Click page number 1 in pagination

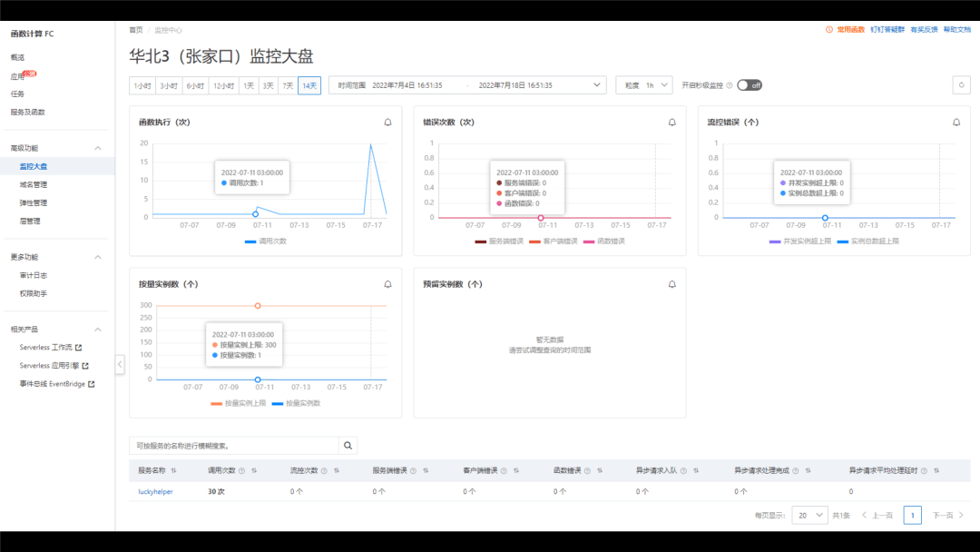pyautogui.click(x=913, y=515)
